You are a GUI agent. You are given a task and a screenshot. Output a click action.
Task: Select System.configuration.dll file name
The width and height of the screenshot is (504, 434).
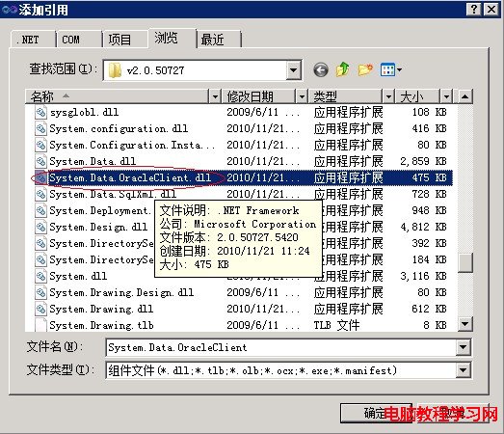coord(119,128)
